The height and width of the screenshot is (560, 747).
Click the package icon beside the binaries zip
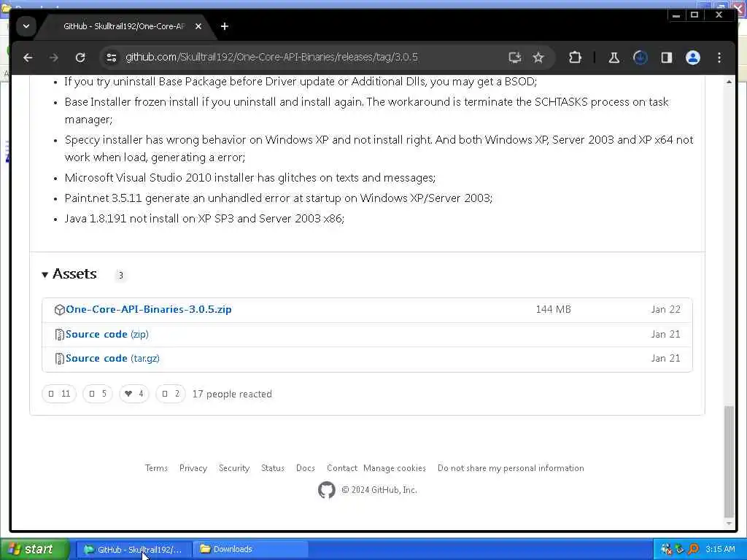[x=60, y=310]
